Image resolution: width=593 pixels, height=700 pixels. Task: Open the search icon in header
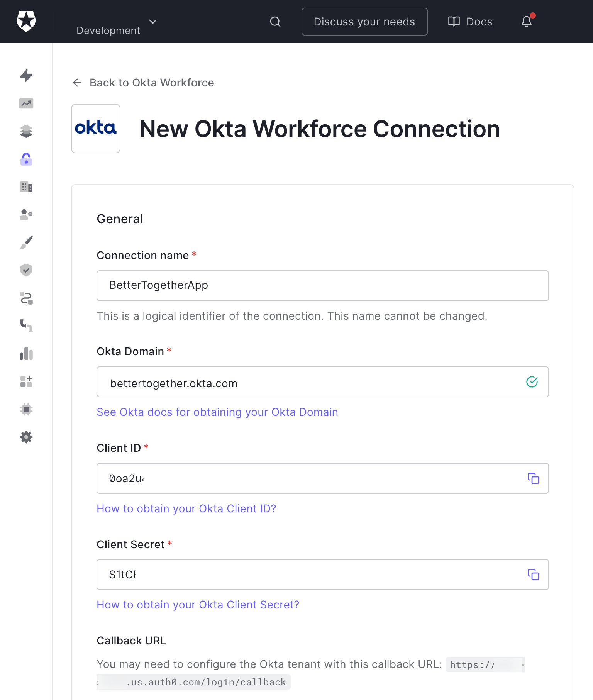[275, 22]
